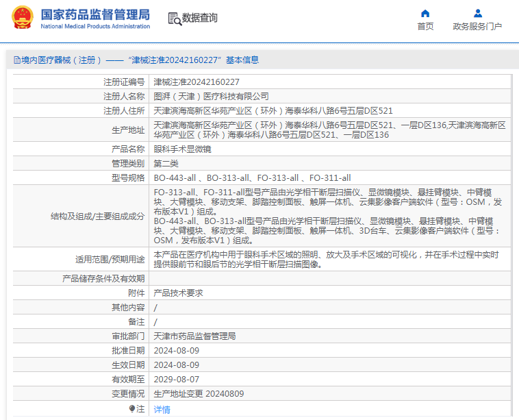Click the 适用范围/预期用途 label

pyautogui.click(x=110, y=260)
